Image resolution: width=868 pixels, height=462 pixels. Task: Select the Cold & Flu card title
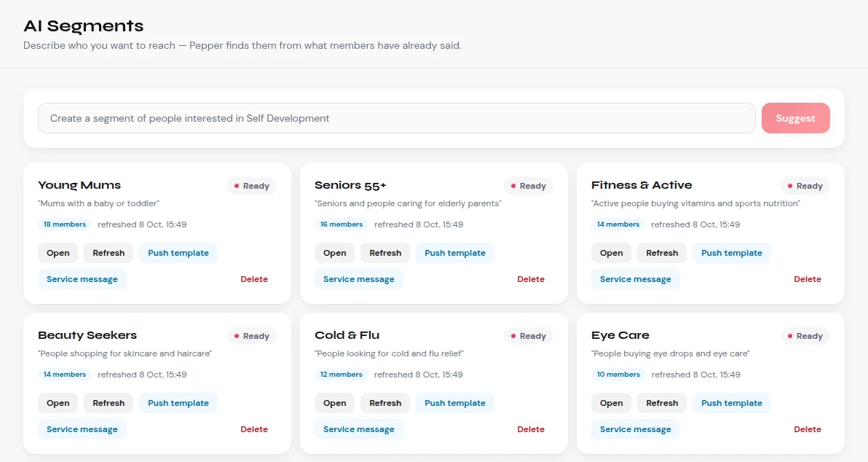coord(347,335)
